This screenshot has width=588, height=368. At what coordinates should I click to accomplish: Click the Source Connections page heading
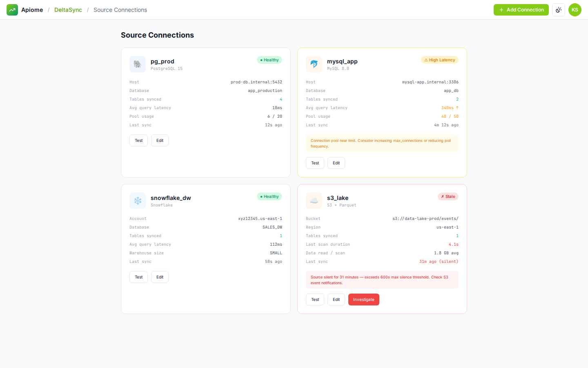[157, 35]
